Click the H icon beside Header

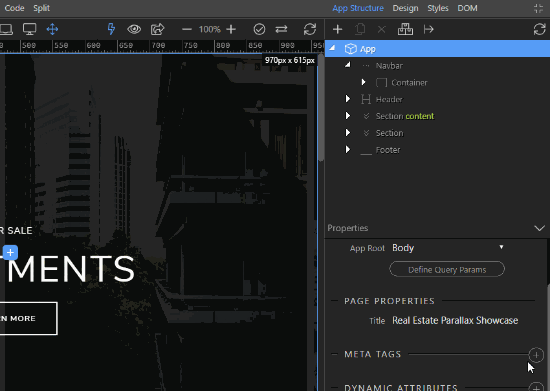366,99
